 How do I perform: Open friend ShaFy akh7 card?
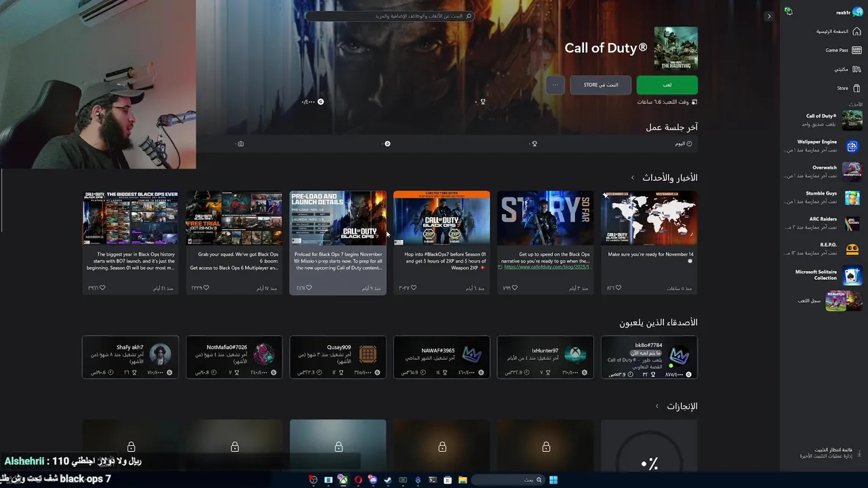[130, 357]
